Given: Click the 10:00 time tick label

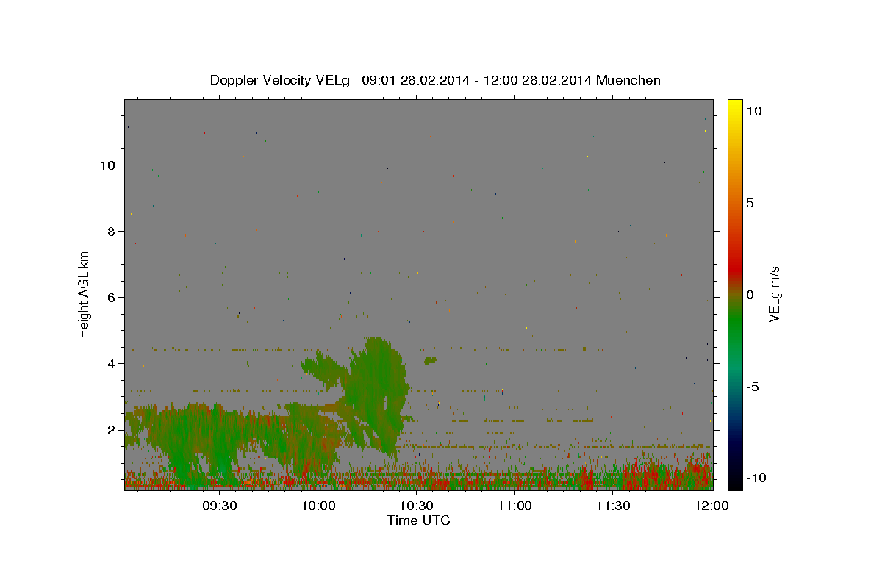Looking at the screenshot, I should (x=319, y=506).
